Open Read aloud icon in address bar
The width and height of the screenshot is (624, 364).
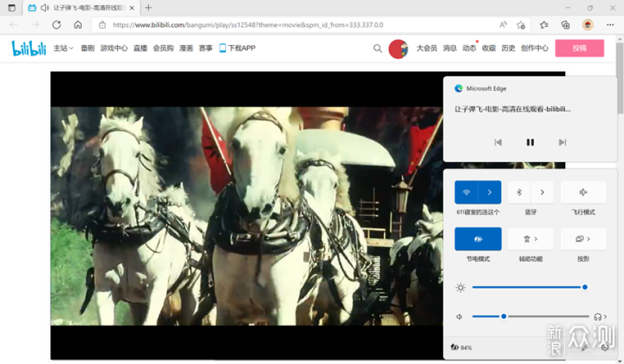click(x=503, y=24)
